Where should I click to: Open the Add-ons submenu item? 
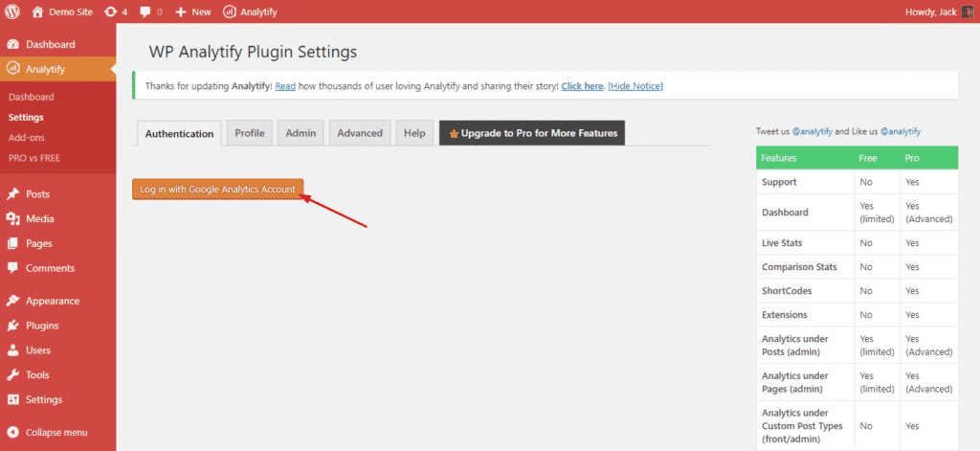click(27, 138)
